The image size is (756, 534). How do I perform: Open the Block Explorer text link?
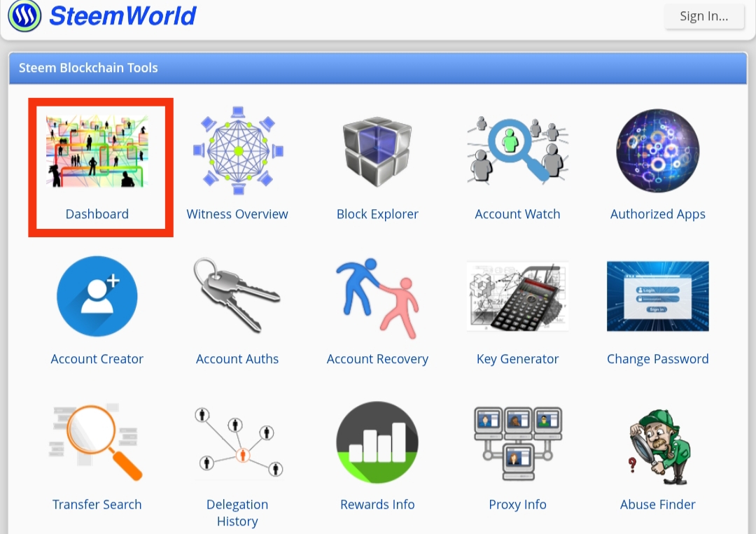(377, 214)
